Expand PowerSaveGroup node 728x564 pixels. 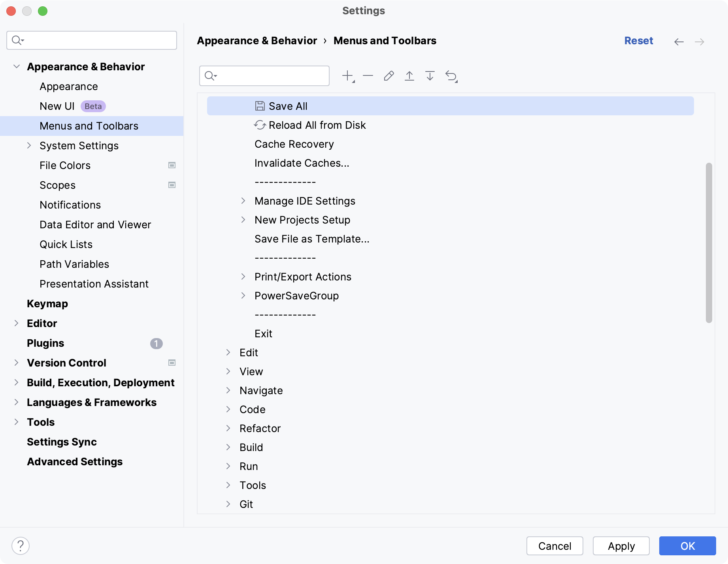243,295
